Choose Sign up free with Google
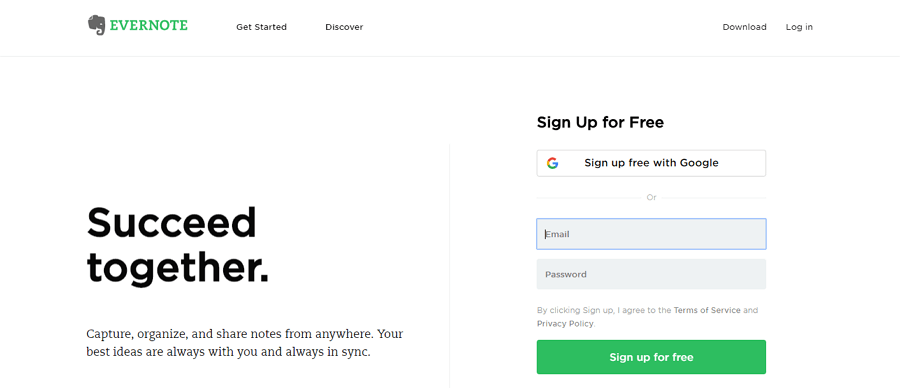This screenshot has height=388, width=900. point(651,163)
